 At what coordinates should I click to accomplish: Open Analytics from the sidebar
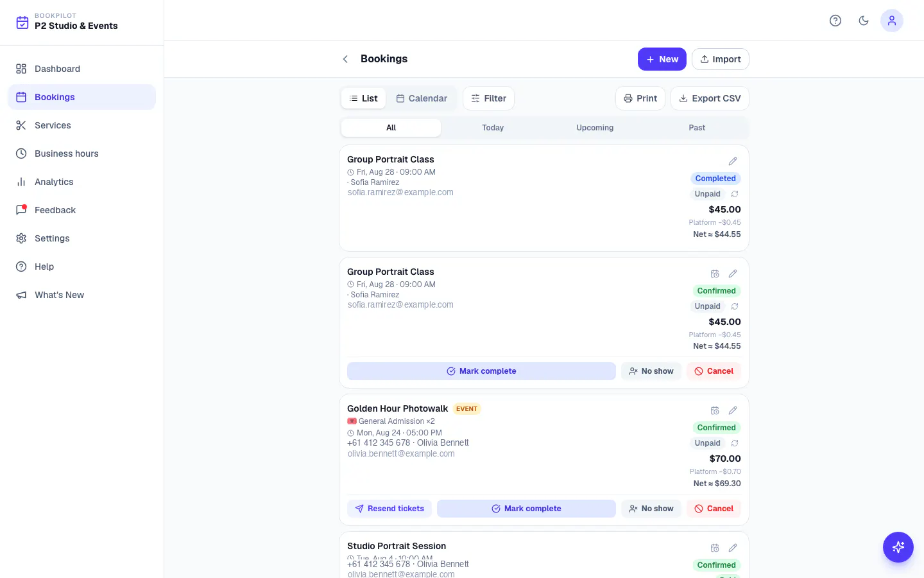pyautogui.click(x=81, y=182)
